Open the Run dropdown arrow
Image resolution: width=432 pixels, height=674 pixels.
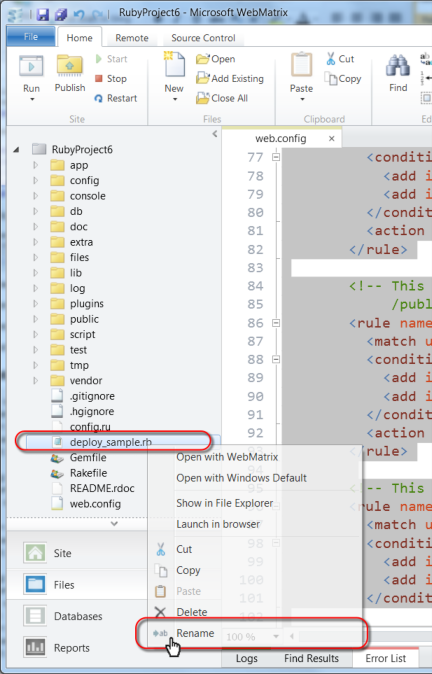[32, 99]
